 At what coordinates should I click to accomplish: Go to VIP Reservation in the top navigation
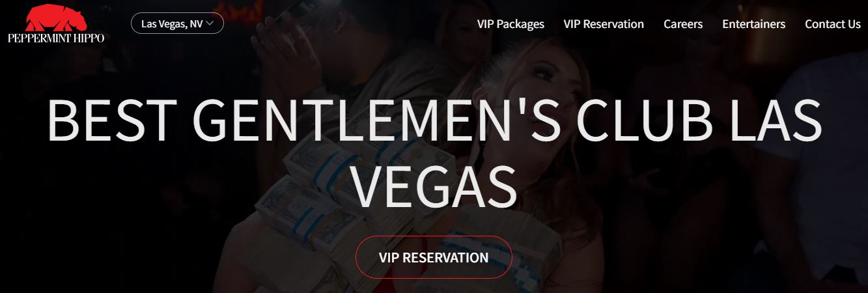coord(604,24)
